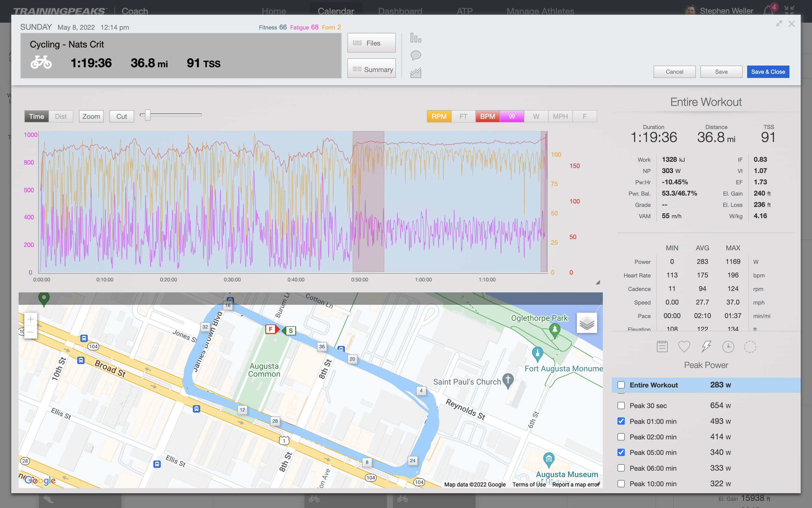Screen dimensions: 812x508
Task: Open the line graph analysis icon
Action: click(415, 72)
